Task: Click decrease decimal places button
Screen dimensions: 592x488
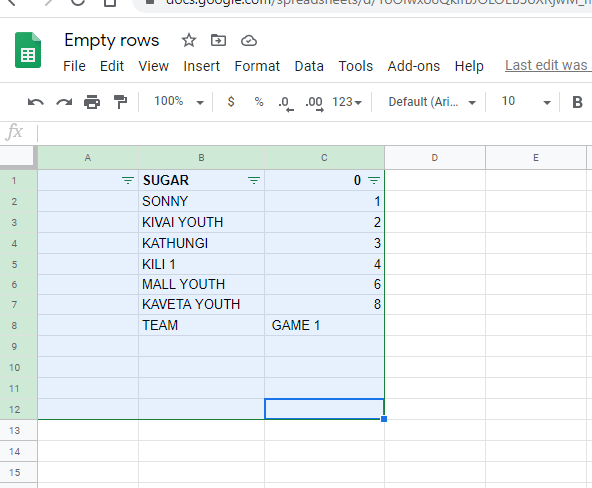Action: pos(286,103)
